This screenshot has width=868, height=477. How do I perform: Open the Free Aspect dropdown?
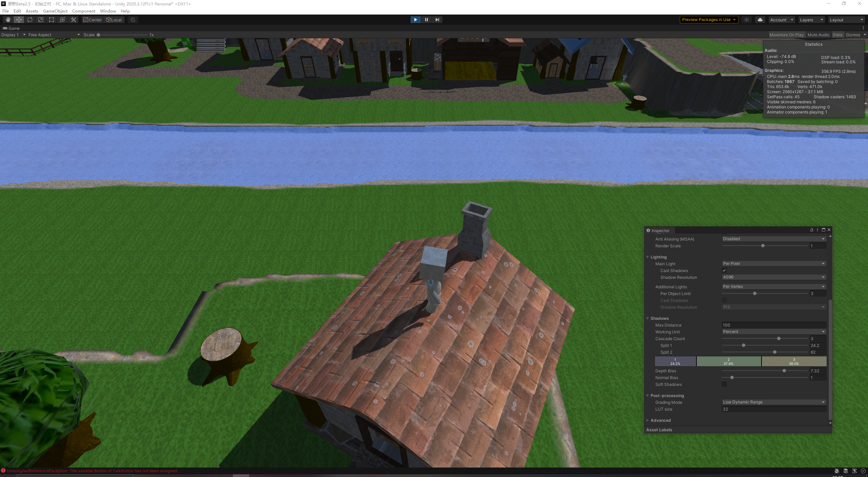54,35
